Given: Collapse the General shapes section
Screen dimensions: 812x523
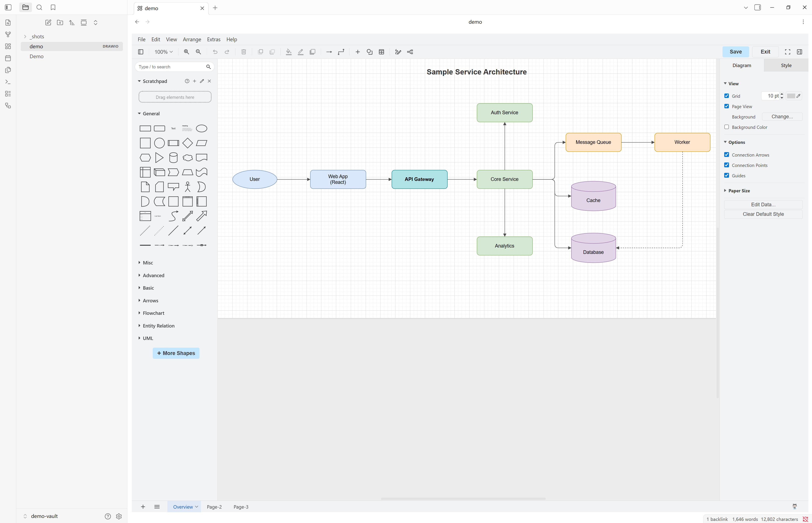Looking at the screenshot, I should pyautogui.click(x=148, y=113).
